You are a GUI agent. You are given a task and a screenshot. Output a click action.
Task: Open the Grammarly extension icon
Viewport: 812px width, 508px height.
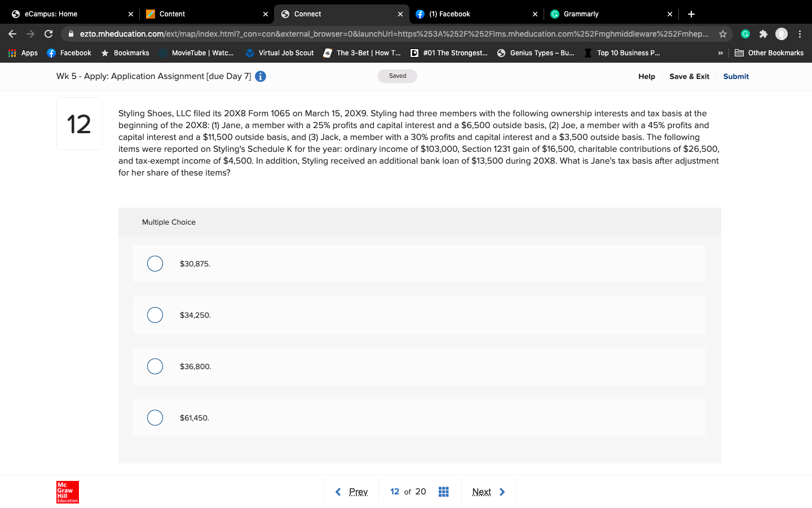coord(745,34)
